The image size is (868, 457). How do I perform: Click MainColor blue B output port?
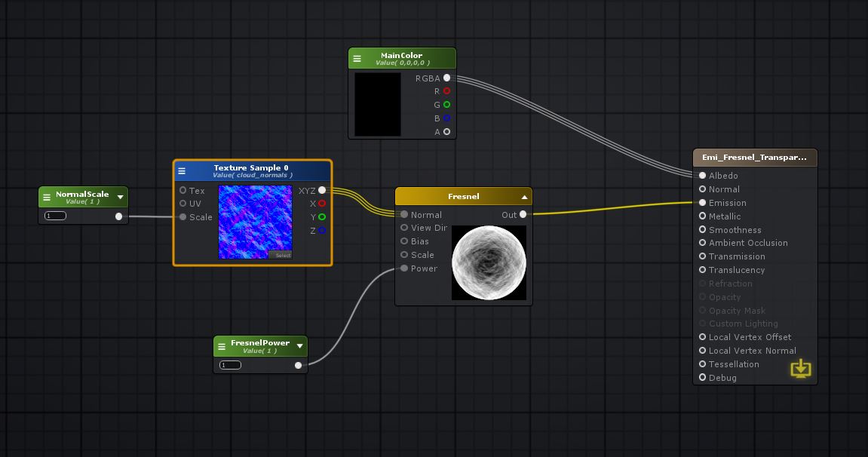point(446,118)
